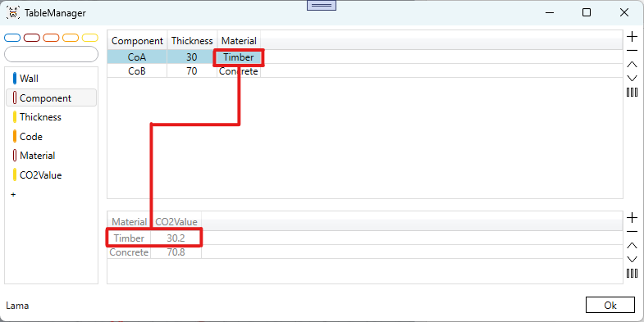Open lower table columns icon
Screen dimensions: 644x322
click(632, 273)
